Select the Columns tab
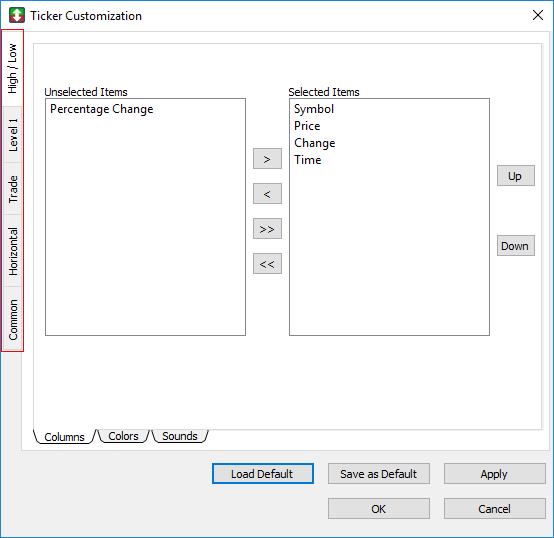Screen dimensions: 554x538 (64, 437)
